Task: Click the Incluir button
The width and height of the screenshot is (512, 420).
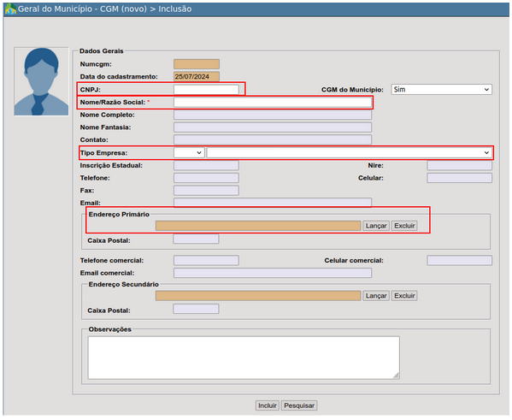Action: (x=267, y=405)
